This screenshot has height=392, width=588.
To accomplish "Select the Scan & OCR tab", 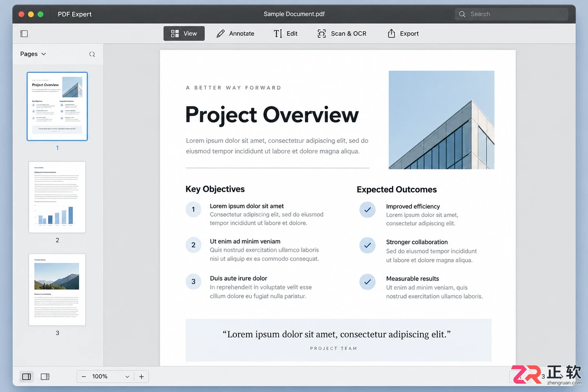I will pos(342,33).
